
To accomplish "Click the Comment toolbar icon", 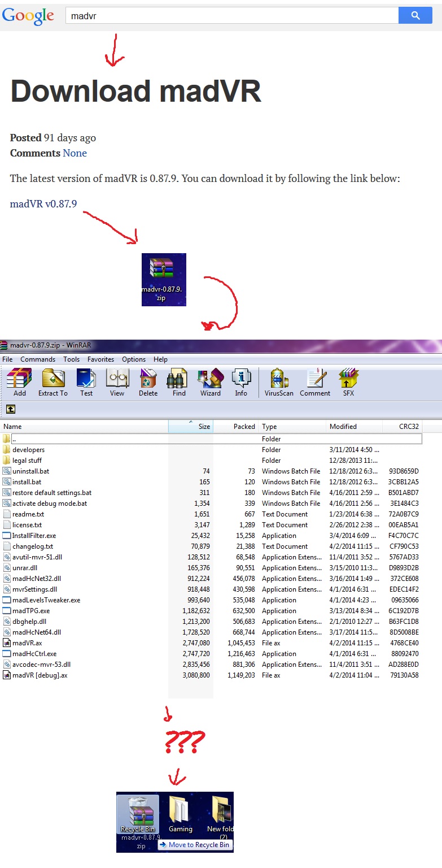I will click(315, 383).
